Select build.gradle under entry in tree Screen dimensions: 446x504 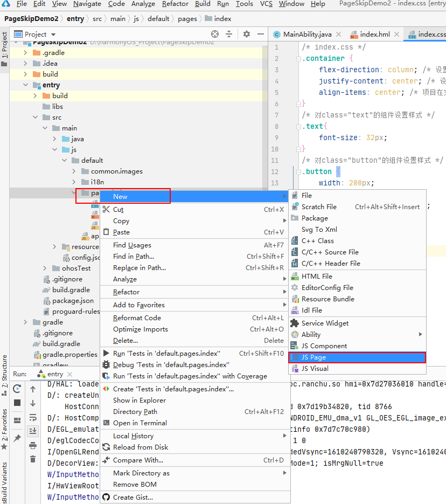(x=71, y=290)
